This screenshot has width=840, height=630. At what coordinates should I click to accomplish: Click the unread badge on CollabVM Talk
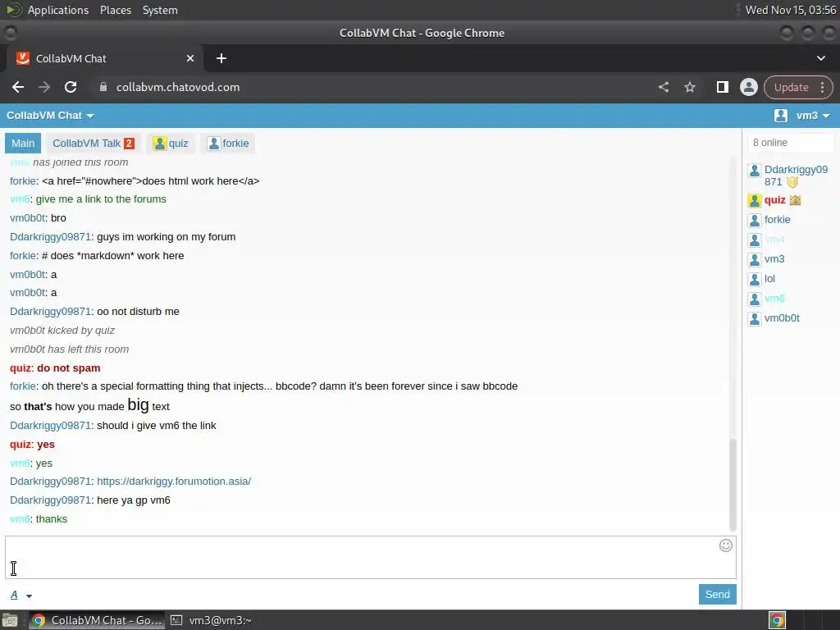tap(129, 143)
